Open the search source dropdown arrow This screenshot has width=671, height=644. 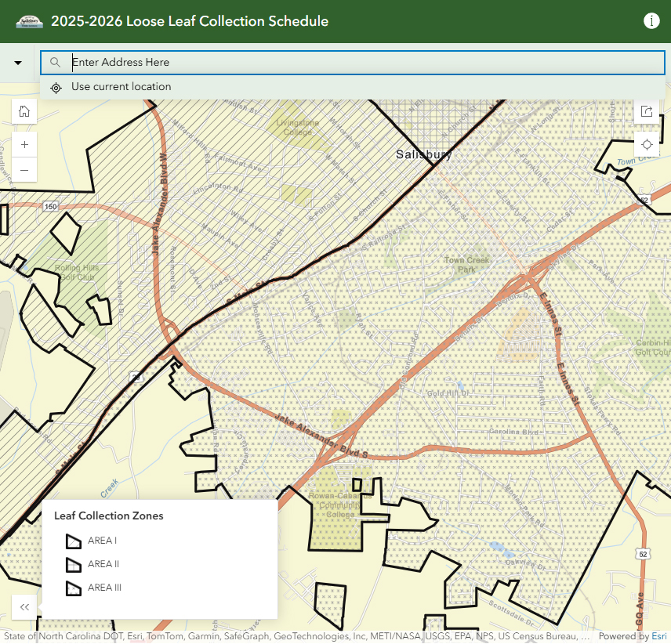point(18,63)
